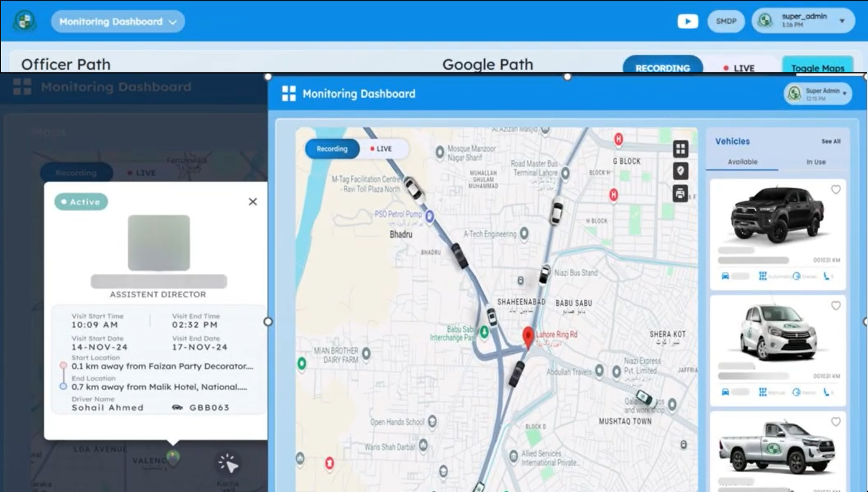Click the YouTube play icon in header
The width and height of the screenshot is (868, 492).
(x=687, y=21)
